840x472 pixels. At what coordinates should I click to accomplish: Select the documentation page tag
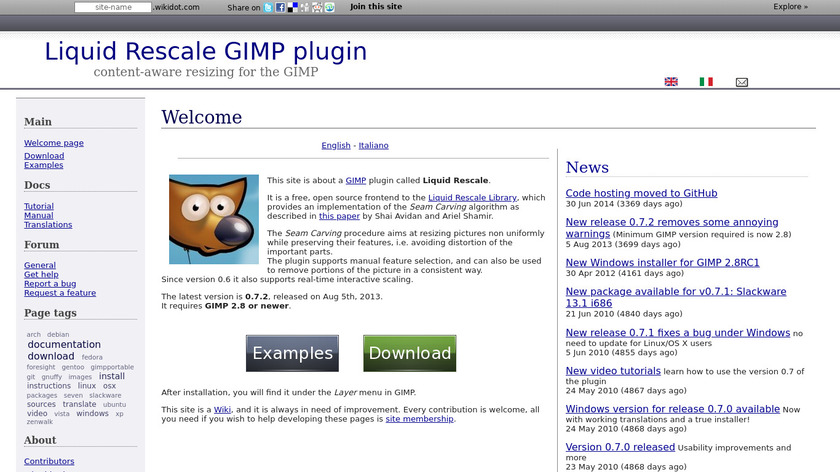tap(64, 344)
